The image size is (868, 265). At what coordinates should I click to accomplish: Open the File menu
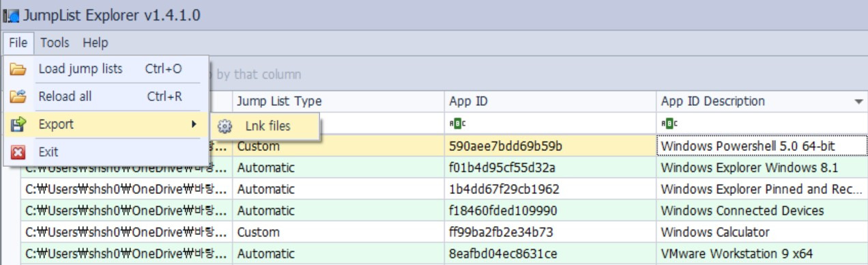[x=18, y=43]
